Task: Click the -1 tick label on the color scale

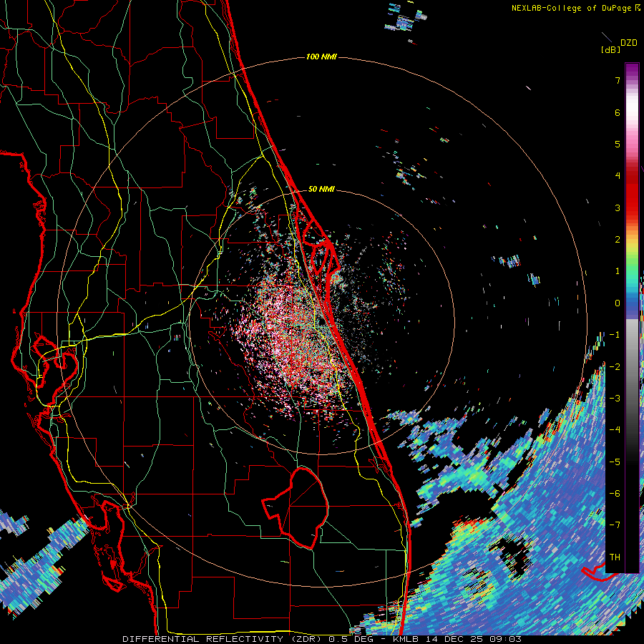Action: coord(615,335)
